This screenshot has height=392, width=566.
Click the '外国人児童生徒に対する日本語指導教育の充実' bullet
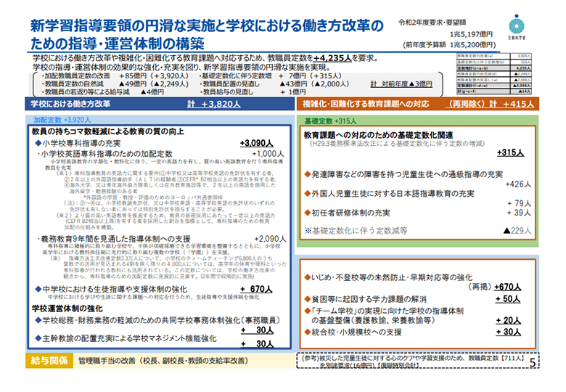click(x=389, y=194)
